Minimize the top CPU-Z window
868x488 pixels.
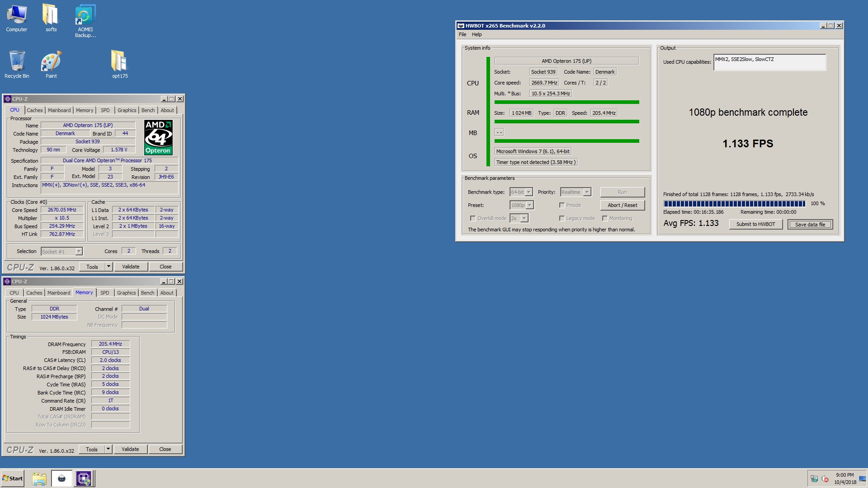point(164,99)
